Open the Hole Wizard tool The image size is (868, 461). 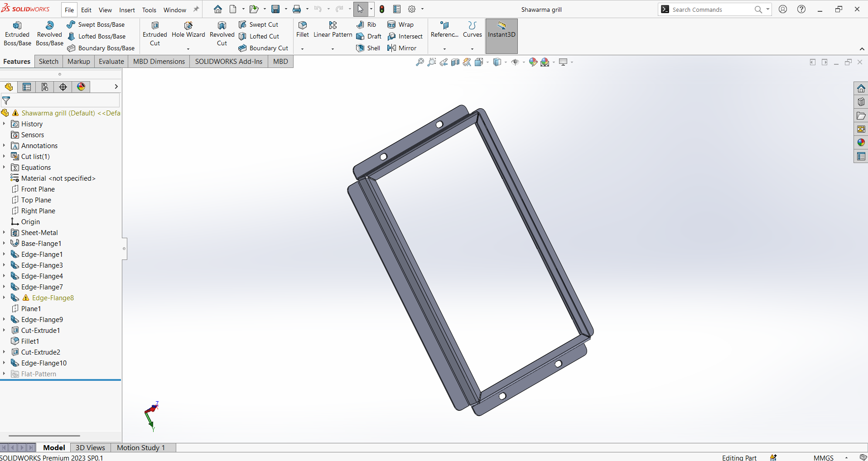(x=188, y=30)
